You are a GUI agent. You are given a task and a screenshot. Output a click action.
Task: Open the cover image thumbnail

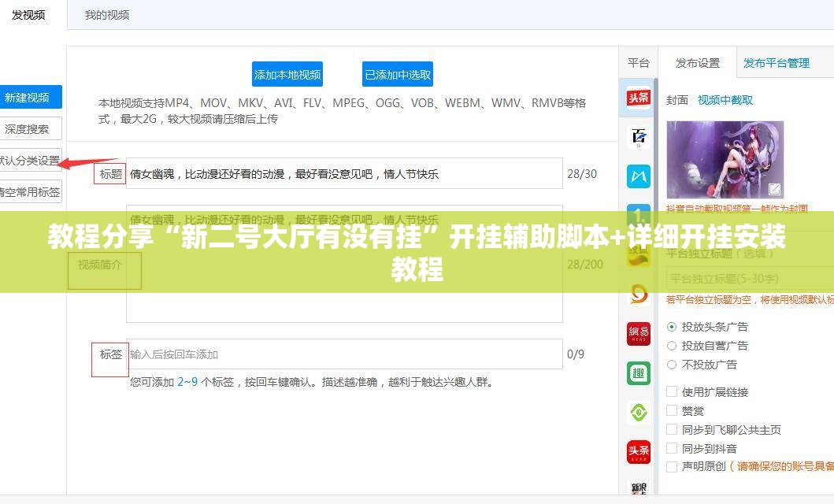(725, 160)
